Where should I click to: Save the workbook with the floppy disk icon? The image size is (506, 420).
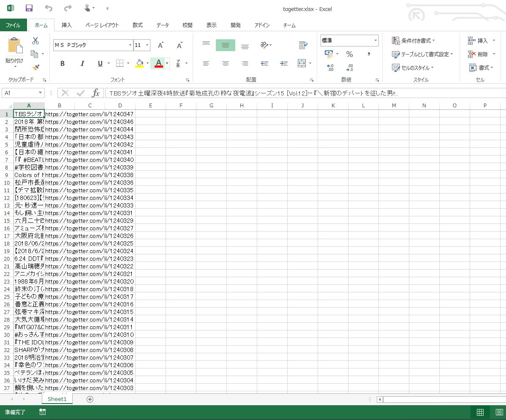[29, 8]
